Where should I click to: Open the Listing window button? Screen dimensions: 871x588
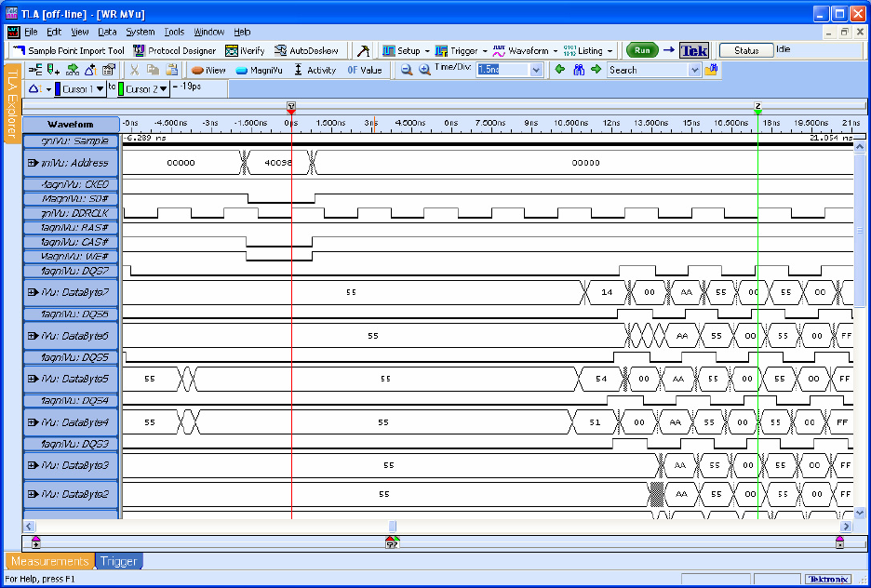point(583,50)
